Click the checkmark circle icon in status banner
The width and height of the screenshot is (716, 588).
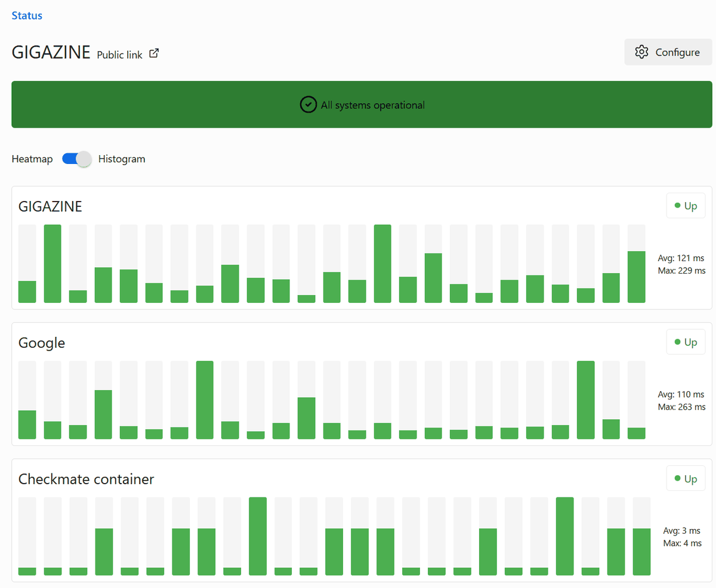point(308,105)
